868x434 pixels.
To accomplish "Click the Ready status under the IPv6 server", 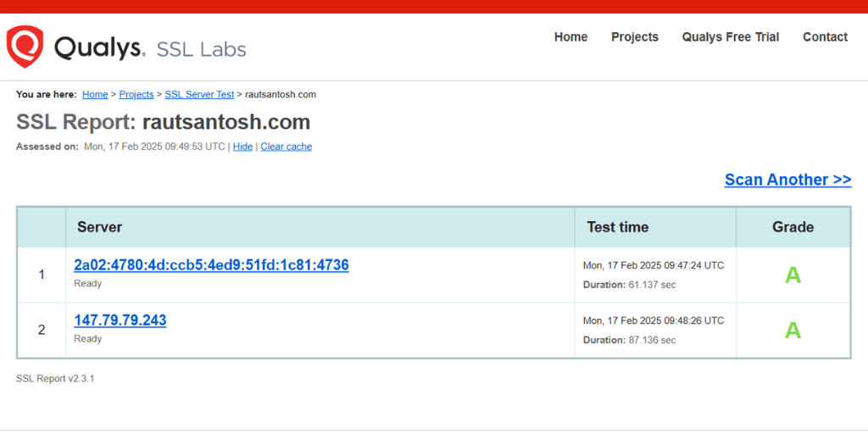I will click(x=88, y=283).
